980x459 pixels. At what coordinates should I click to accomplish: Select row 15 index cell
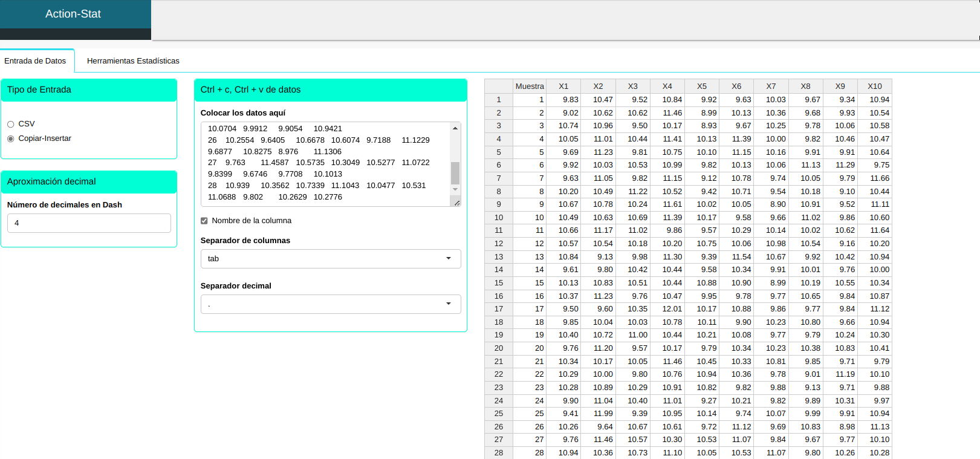(499, 283)
